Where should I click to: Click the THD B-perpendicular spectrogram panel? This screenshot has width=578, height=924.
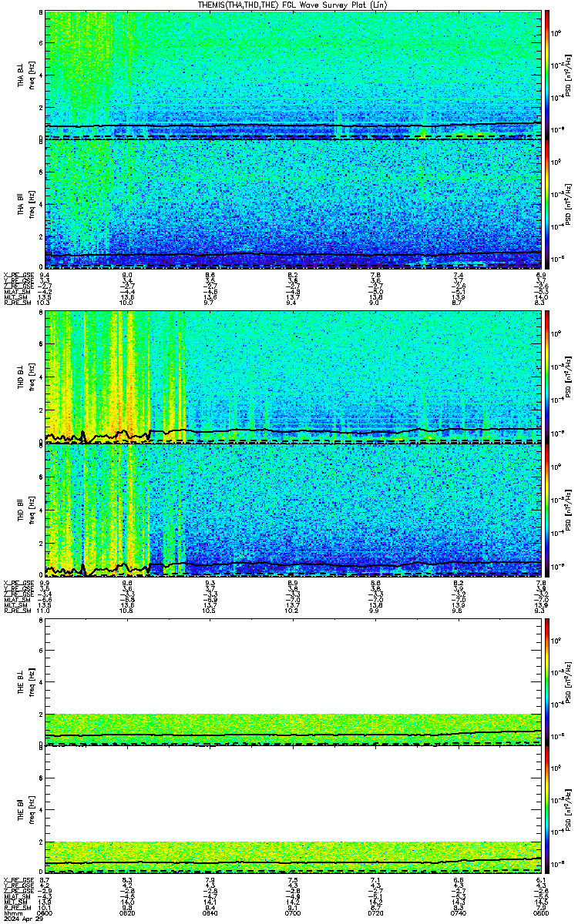[x=294, y=377]
